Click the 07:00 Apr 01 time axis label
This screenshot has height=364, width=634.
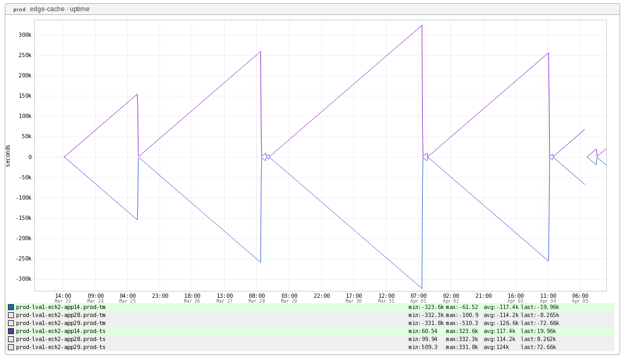point(418,298)
